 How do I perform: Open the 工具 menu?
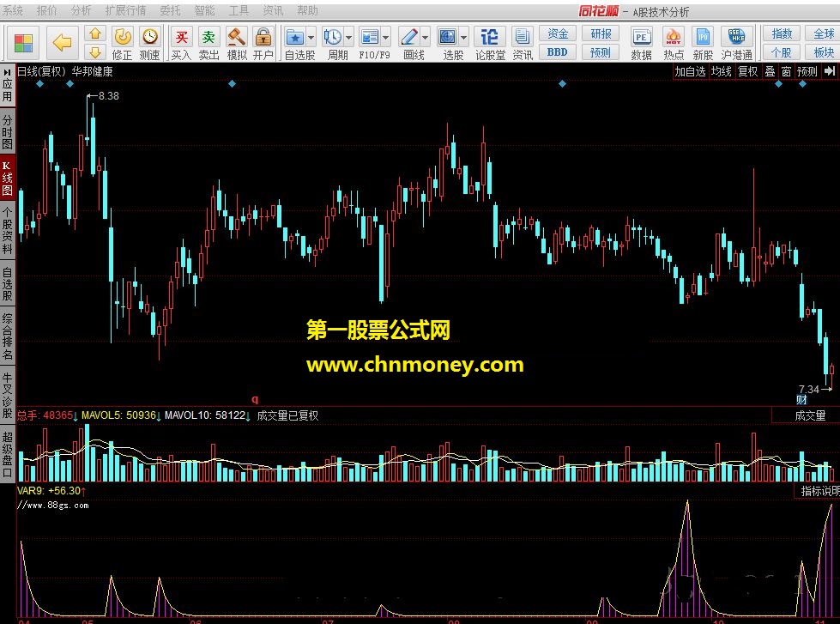pyautogui.click(x=239, y=10)
